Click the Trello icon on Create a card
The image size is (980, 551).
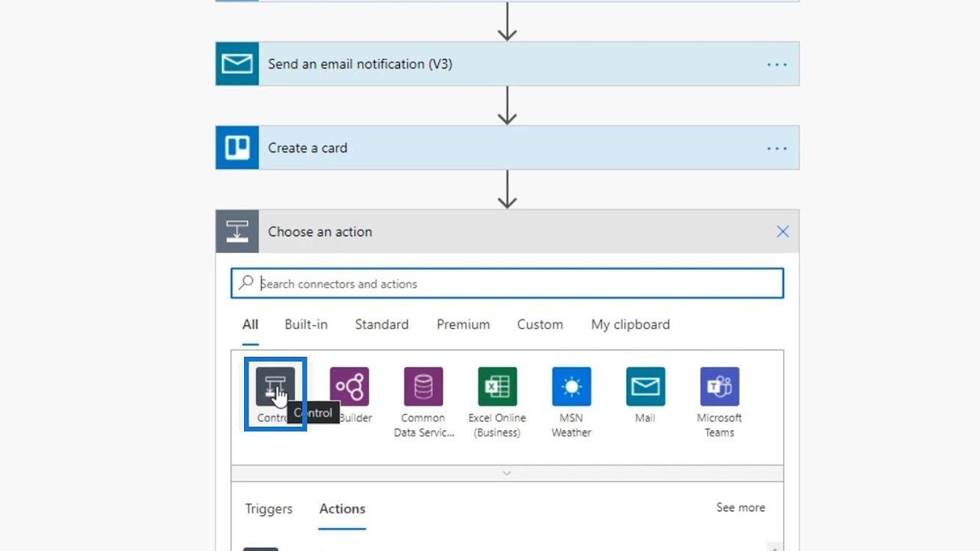237,148
